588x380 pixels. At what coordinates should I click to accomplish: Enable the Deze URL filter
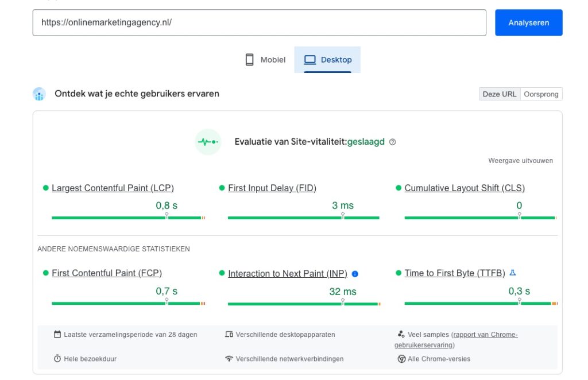point(500,94)
